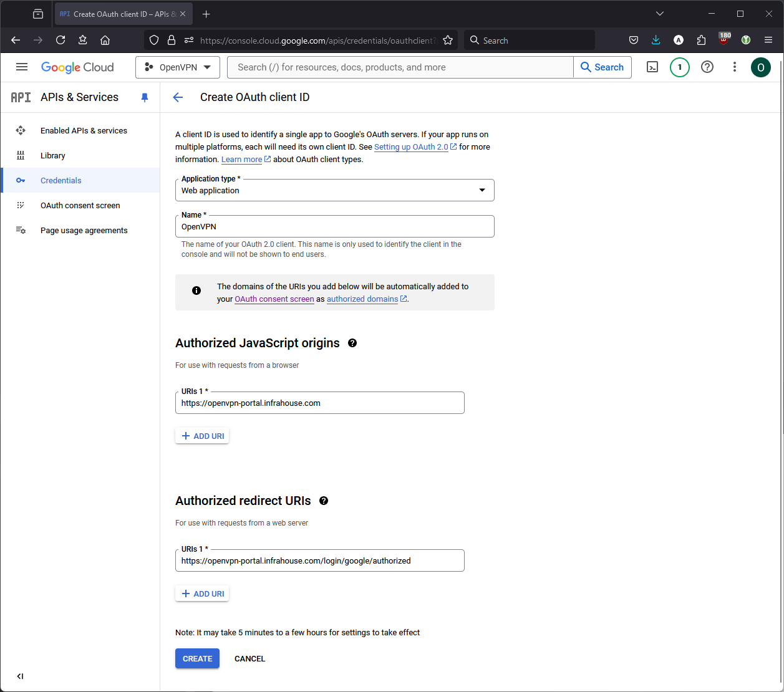Open Page usage agreements
The height and width of the screenshot is (692, 784).
pyautogui.click(x=84, y=230)
